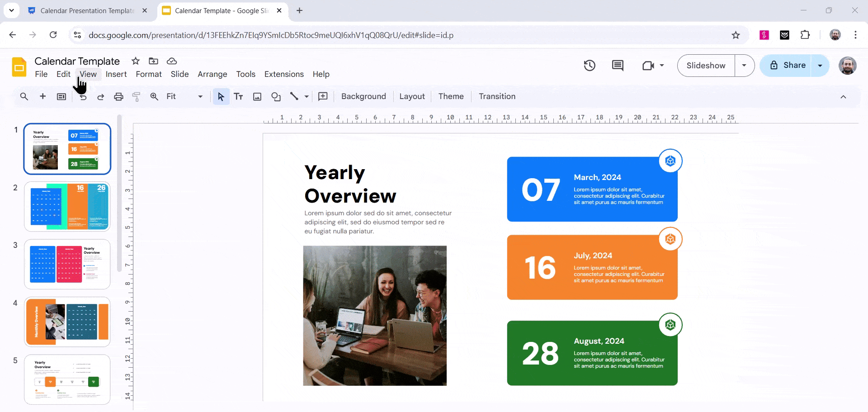Open the Fit zoom level dropdown

point(200,96)
